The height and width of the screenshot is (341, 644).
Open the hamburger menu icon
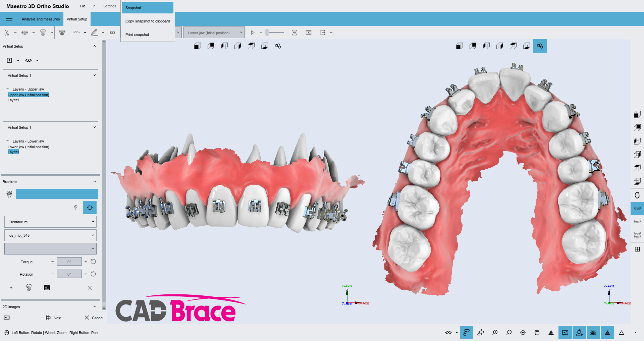pos(9,19)
